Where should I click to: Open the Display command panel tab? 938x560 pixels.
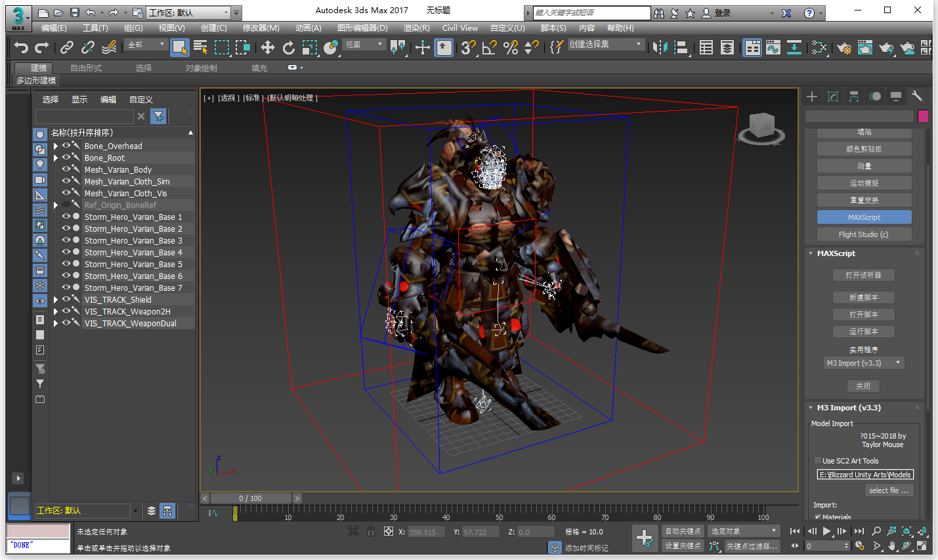pyautogui.click(x=896, y=97)
